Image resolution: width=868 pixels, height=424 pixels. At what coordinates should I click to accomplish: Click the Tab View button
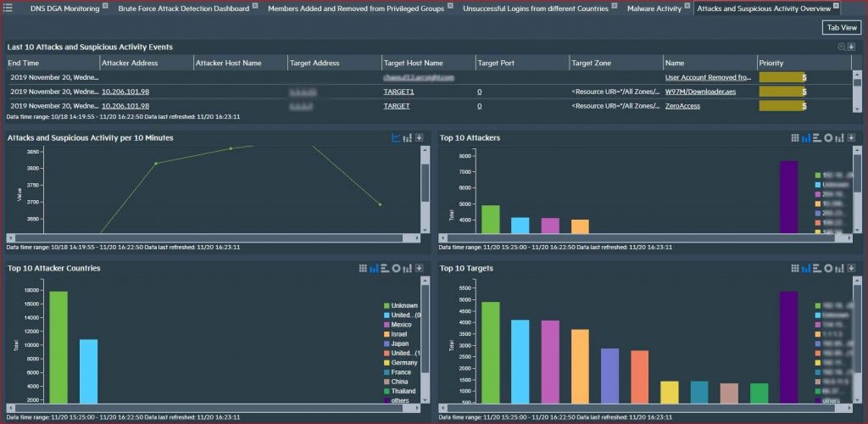[841, 27]
